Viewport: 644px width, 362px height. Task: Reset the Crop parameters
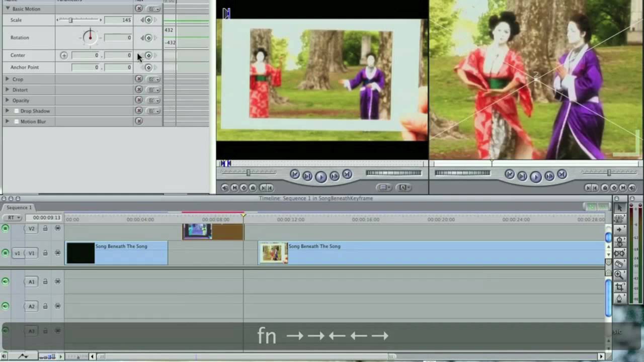(x=139, y=79)
